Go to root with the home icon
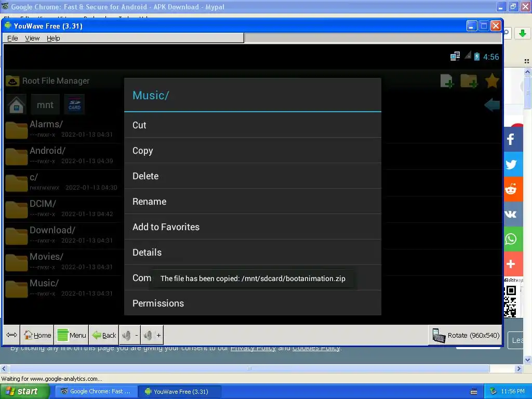532x399 pixels. pos(16,104)
